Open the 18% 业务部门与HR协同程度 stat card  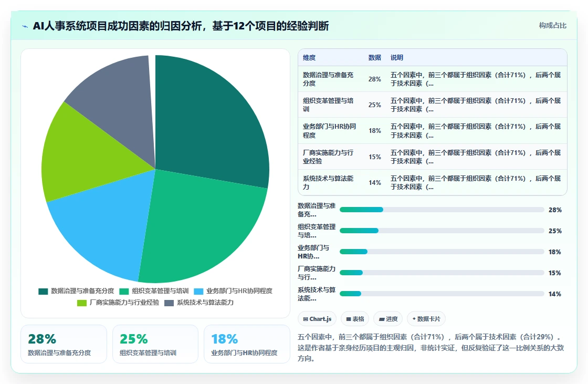point(247,344)
